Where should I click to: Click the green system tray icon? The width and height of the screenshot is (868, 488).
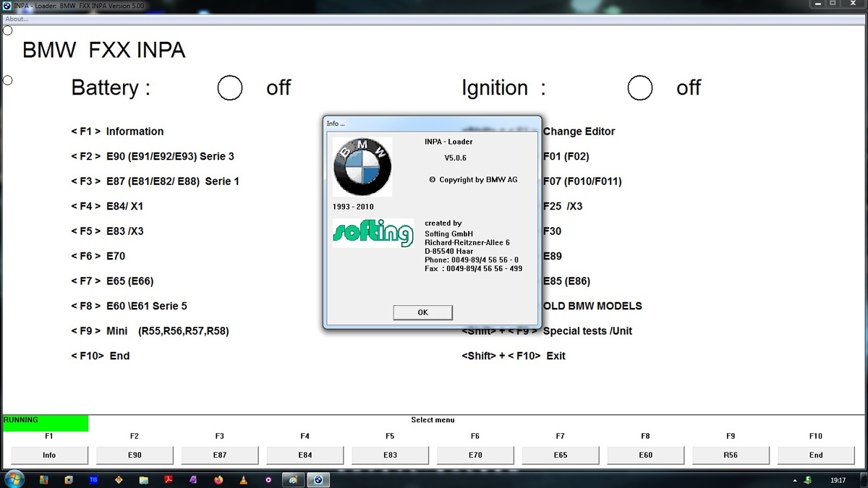tap(809, 480)
